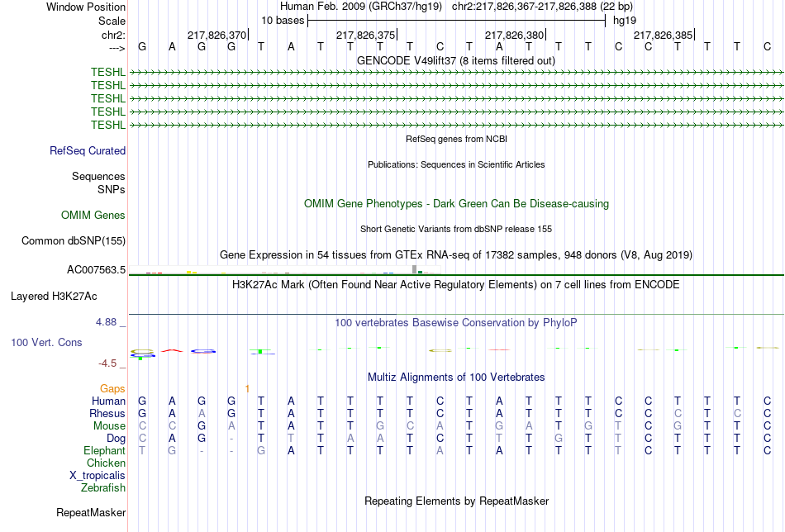Click the GENCODE V49lift37 track title
785x532 pixels.
tap(456, 60)
